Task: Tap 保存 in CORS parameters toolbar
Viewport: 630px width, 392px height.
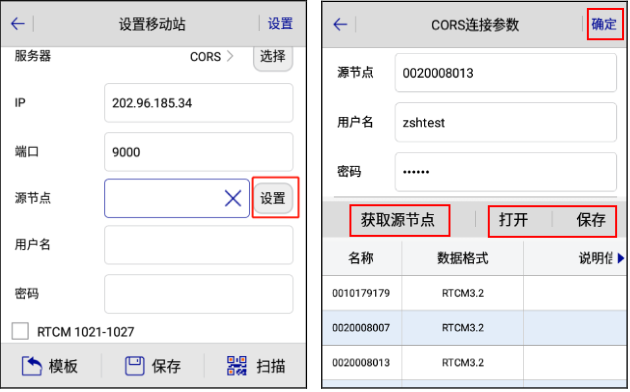Action: (591, 220)
